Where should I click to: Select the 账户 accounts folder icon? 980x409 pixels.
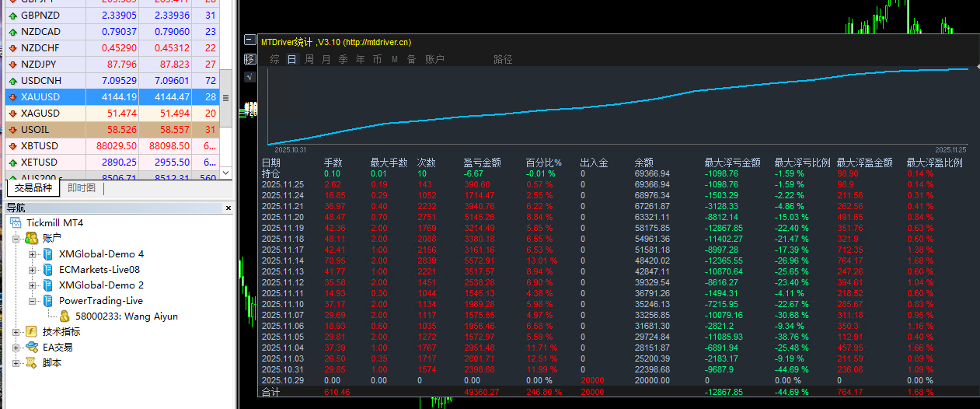(x=31, y=238)
